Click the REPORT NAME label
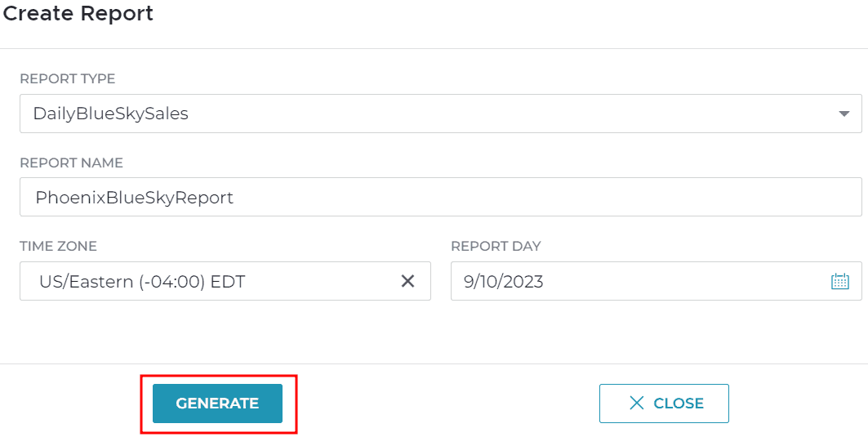 71,163
